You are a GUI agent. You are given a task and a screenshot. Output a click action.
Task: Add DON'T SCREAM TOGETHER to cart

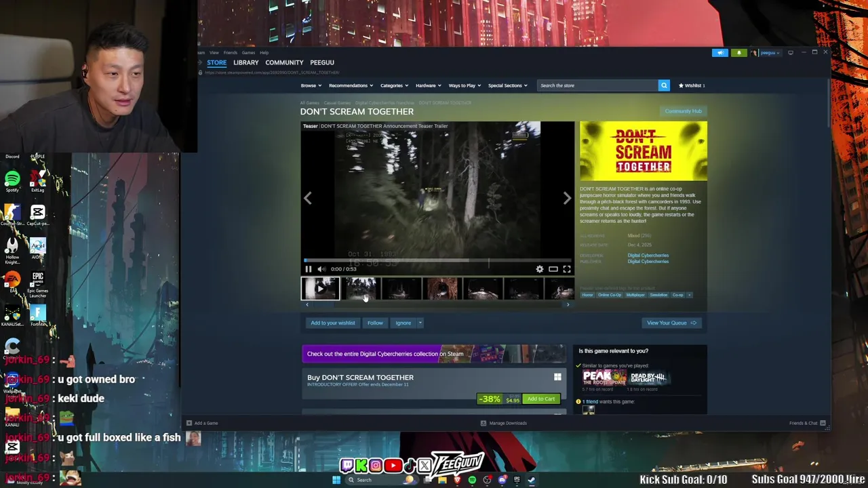point(541,399)
